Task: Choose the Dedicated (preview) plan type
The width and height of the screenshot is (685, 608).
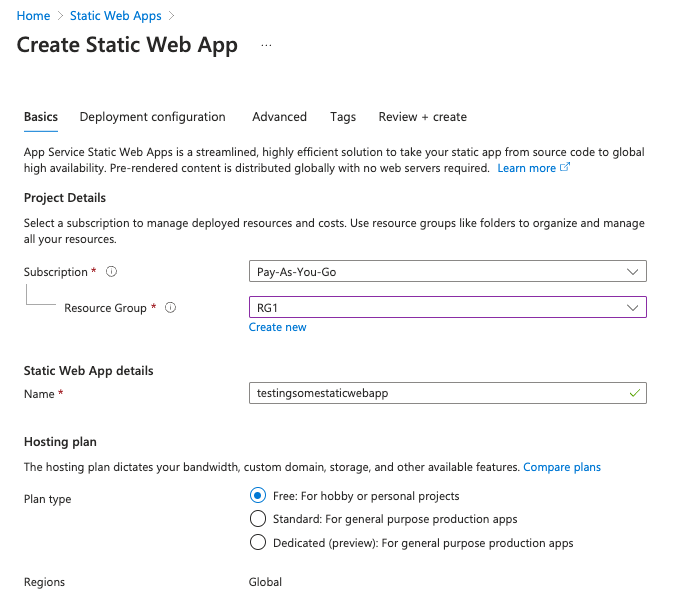Action: click(x=257, y=543)
